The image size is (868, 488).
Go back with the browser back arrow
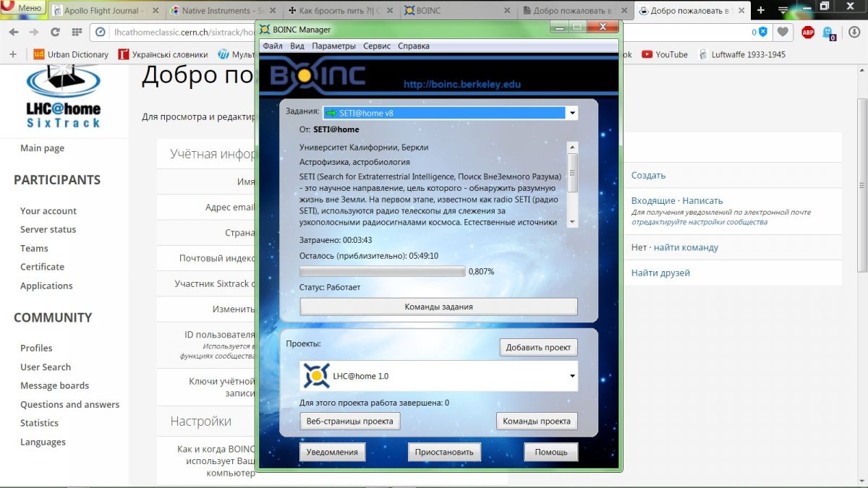[14, 32]
